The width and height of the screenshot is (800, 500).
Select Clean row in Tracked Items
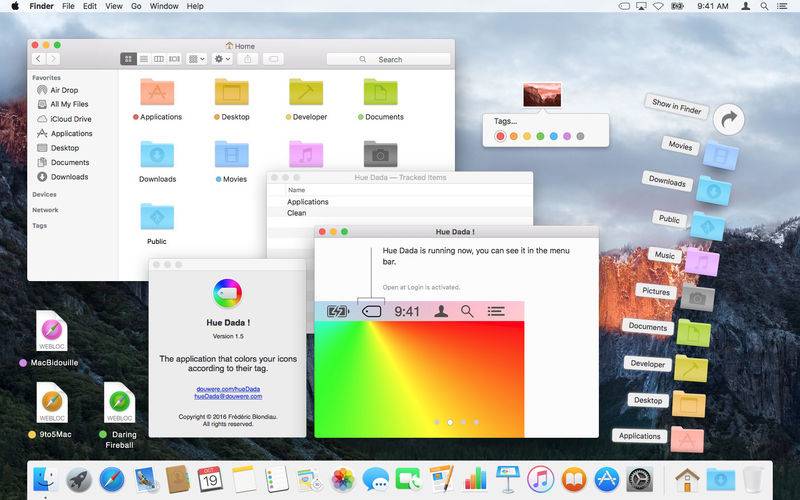click(x=400, y=213)
